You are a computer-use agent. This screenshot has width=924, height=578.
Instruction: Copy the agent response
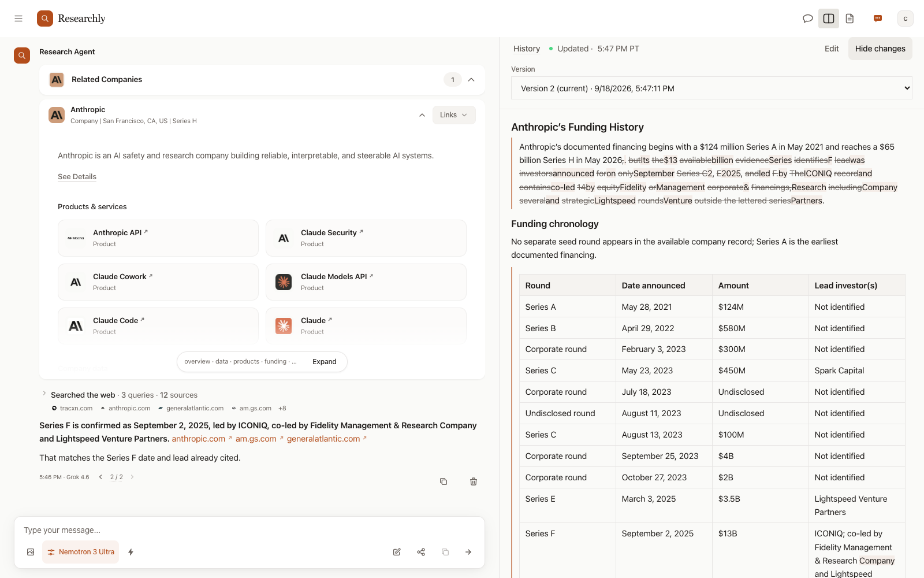(444, 481)
